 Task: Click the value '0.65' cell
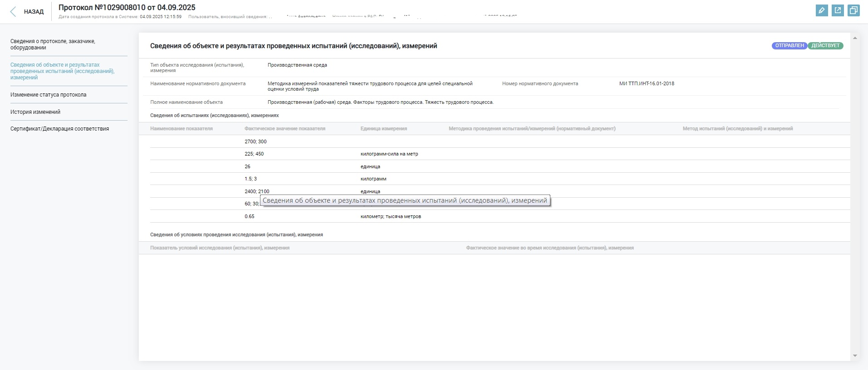pyautogui.click(x=250, y=216)
